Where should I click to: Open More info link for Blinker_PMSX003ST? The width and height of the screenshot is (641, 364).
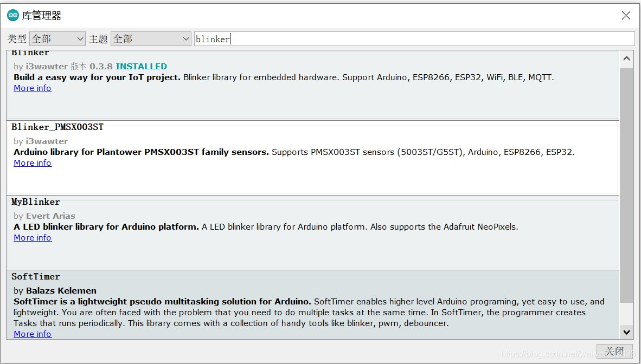pos(33,163)
